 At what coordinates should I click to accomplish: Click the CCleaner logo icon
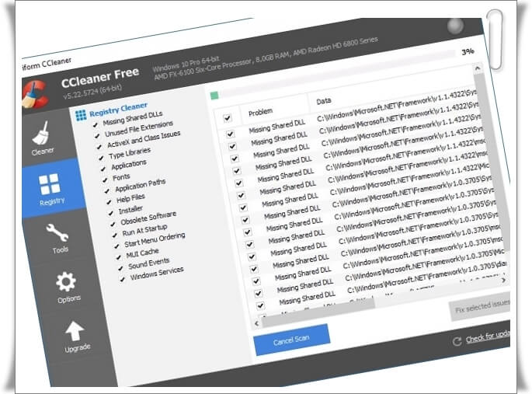[35, 94]
